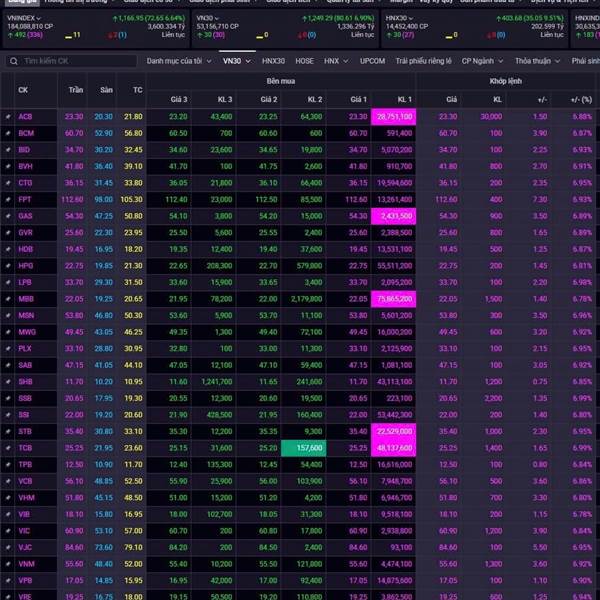Click highlighted KL 1 value 28,751,100
Screen dimensions: 600x600
pyautogui.click(x=393, y=117)
